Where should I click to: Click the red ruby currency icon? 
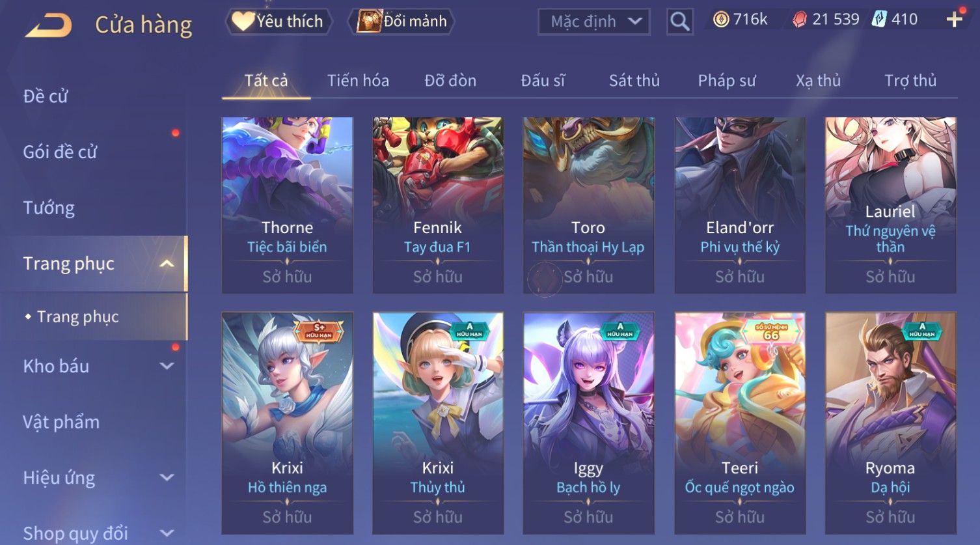point(800,20)
